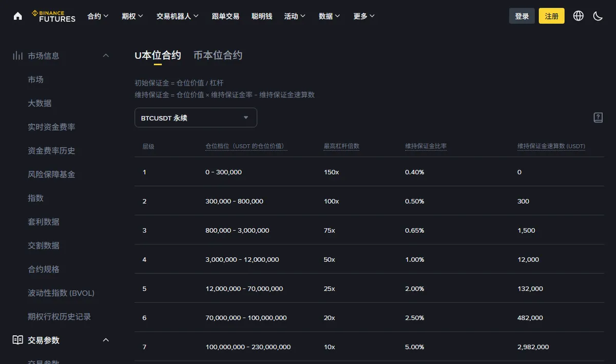Expand the 活动 menu

[x=295, y=16]
